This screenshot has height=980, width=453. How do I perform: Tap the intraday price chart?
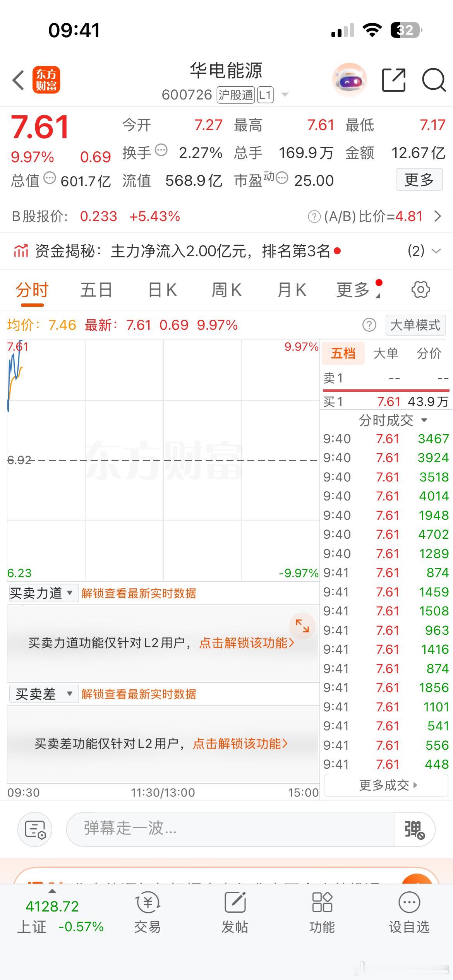point(163,460)
